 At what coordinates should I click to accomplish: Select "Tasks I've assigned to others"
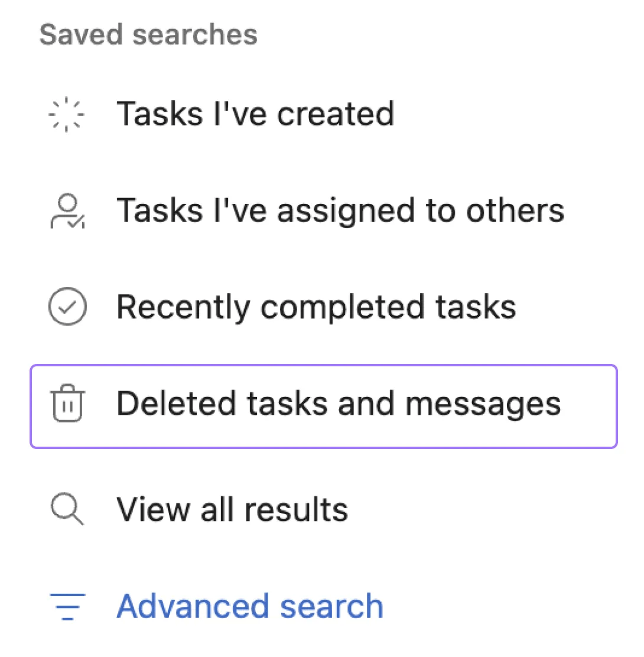click(340, 210)
